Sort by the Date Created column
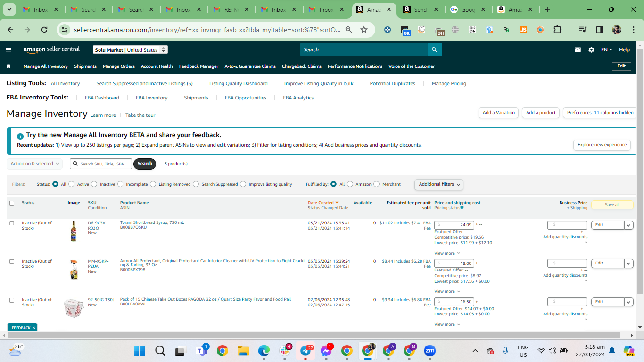Screen dimensions: 644x362 click(x=323, y=203)
